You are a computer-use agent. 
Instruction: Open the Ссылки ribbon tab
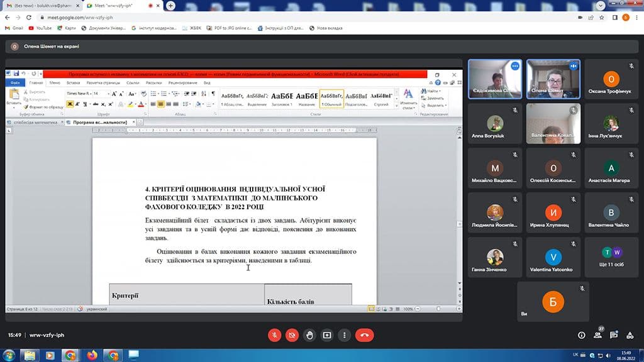[133, 83]
